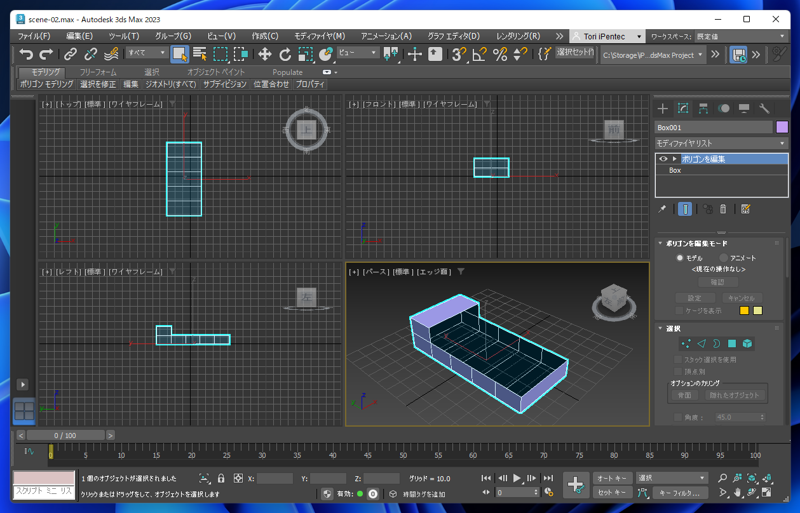This screenshot has width=800, height=513.
Task: Toggle visibility eye of ポリゴンを編集 modifier
Action: [663, 159]
